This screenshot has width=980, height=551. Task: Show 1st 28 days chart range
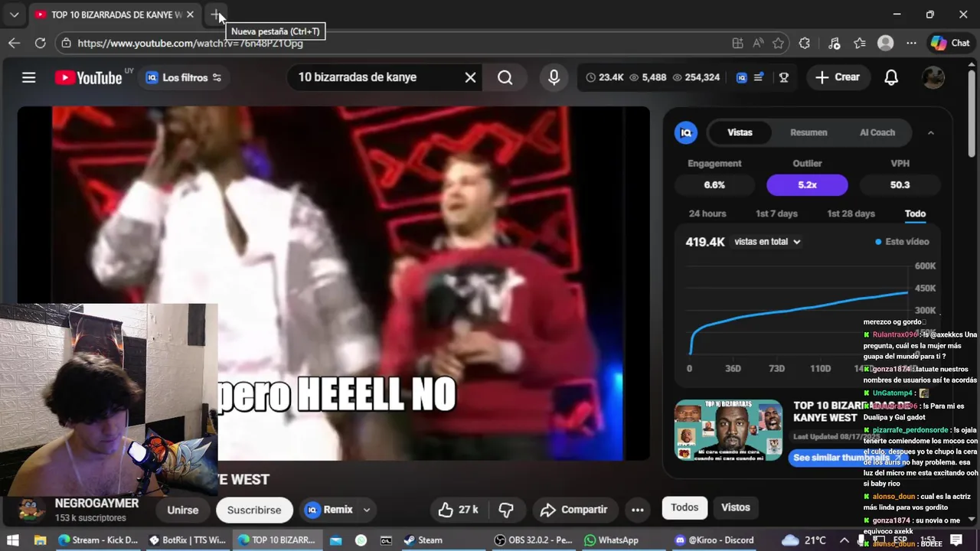coord(851,214)
